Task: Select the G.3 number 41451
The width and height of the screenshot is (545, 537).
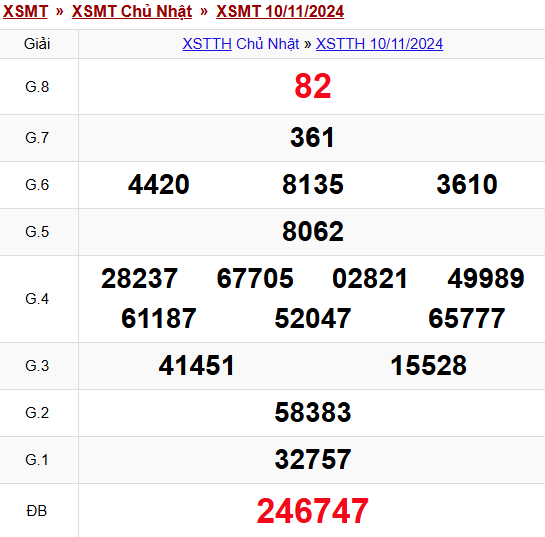Action: tap(196, 366)
